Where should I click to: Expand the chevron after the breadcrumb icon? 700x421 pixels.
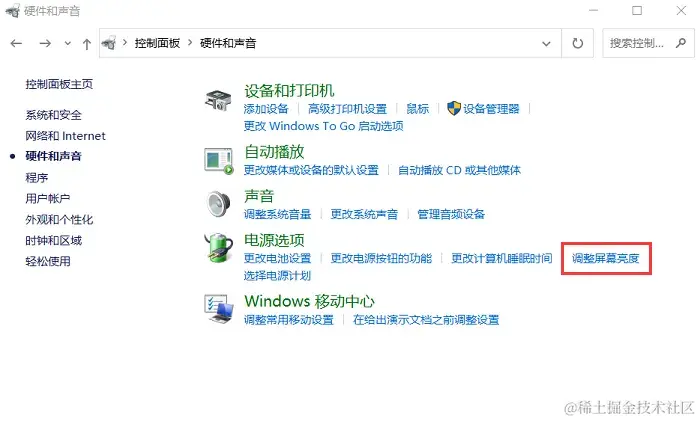pos(125,43)
